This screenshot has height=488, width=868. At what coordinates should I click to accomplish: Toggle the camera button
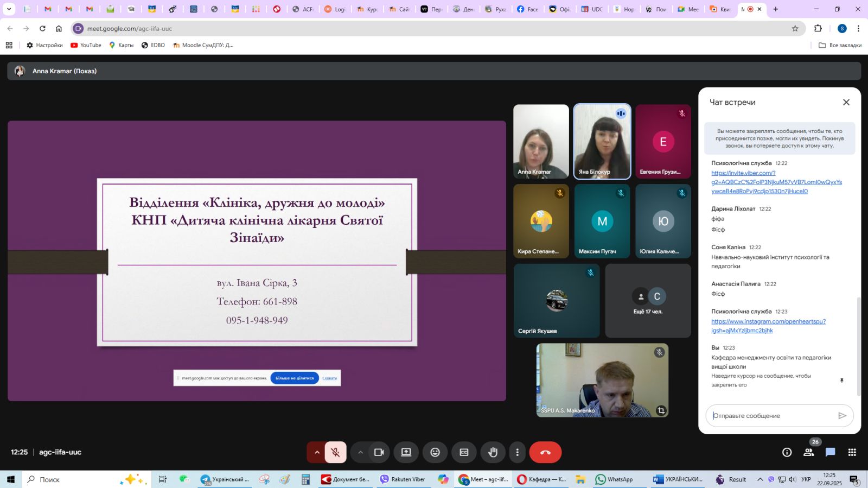(x=379, y=452)
